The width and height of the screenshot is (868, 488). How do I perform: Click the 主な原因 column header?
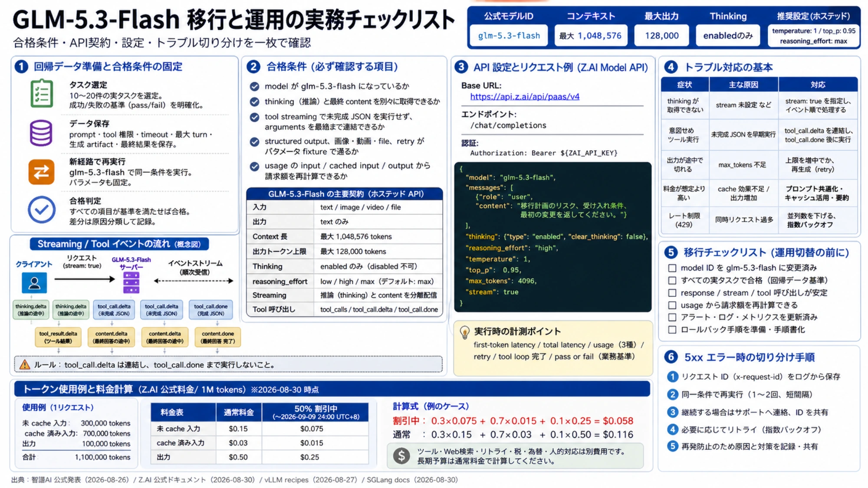743,85
